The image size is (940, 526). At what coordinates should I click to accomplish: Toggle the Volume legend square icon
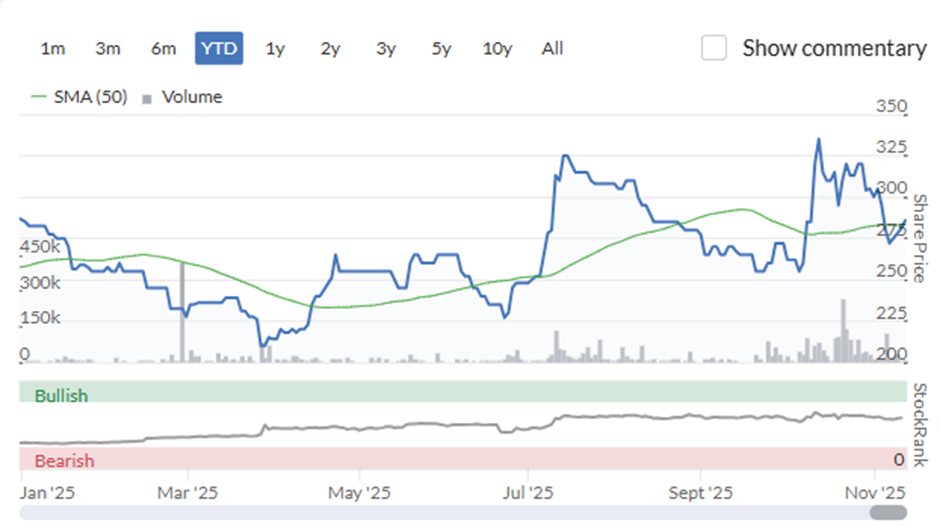point(147,99)
